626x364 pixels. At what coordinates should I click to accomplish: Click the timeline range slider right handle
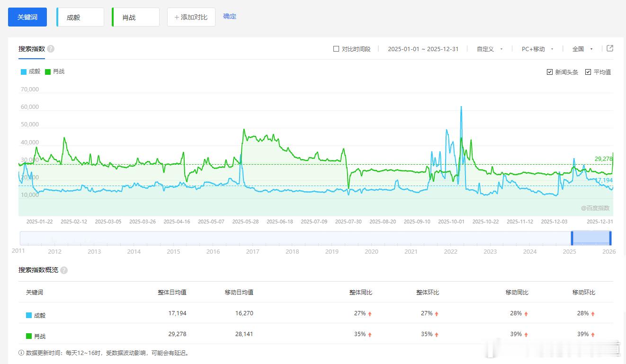pos(610,238)
